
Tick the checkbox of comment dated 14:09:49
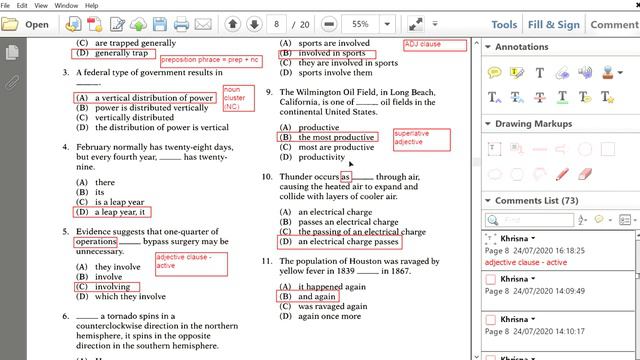point(490,279)
